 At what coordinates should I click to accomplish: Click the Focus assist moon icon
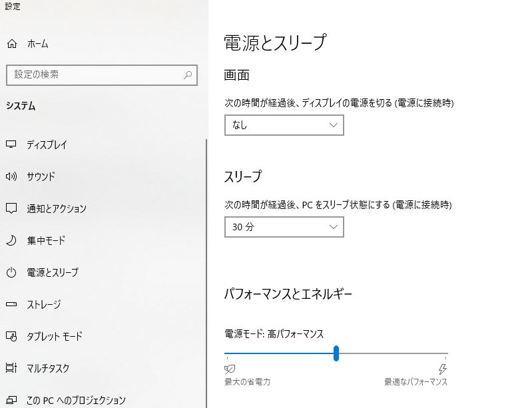tap(11, 240)
